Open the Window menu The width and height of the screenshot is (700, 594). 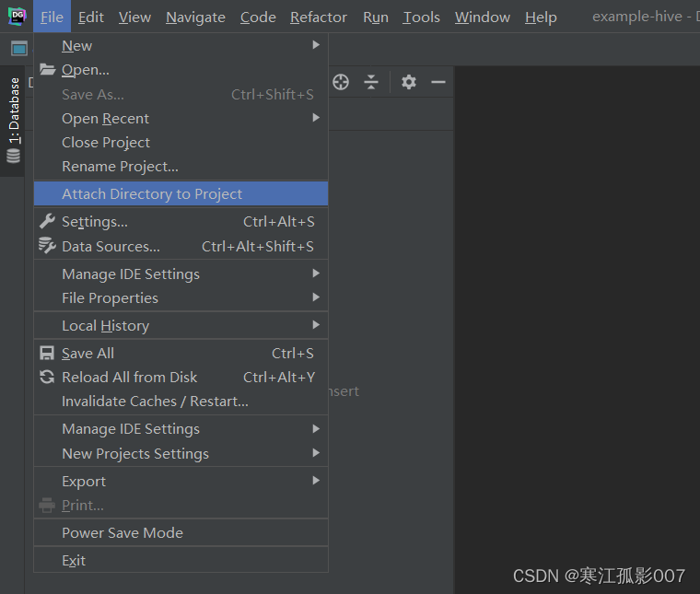point(482,17)
